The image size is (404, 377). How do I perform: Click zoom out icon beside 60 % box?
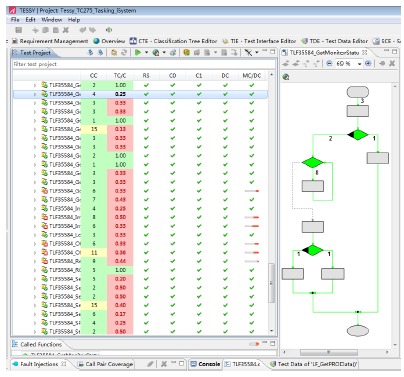pos(329,63)
